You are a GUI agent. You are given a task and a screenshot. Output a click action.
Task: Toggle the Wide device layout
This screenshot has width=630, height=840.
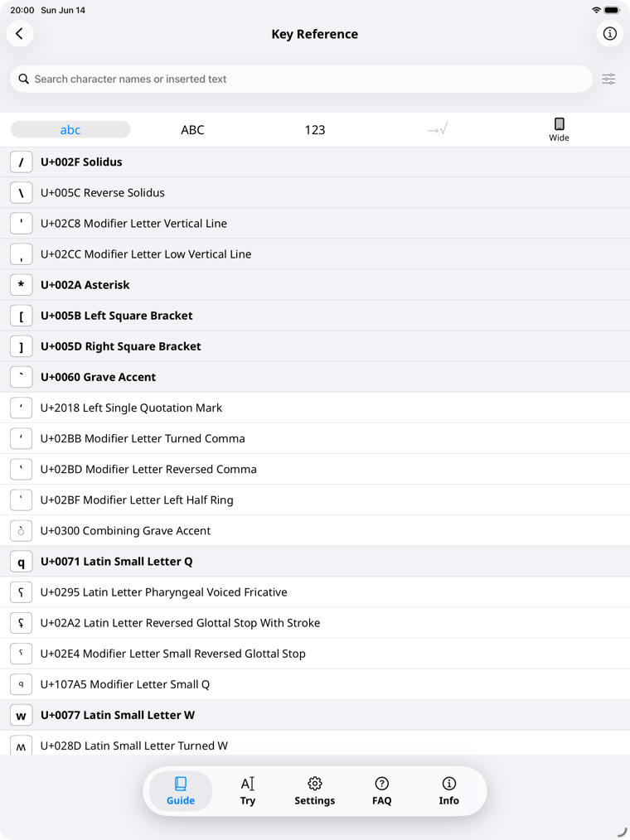pyautogui.click(x=559, y=129)
